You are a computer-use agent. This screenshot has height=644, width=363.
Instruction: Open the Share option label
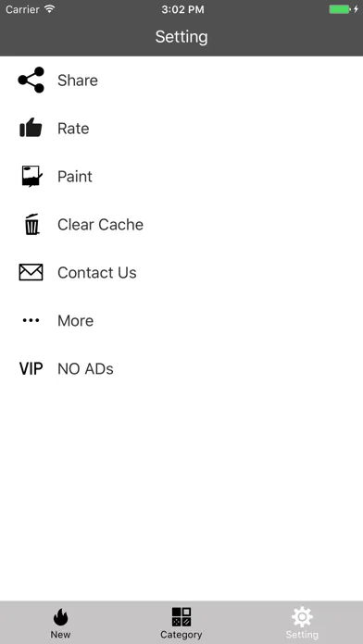click(x=78, y=80)
